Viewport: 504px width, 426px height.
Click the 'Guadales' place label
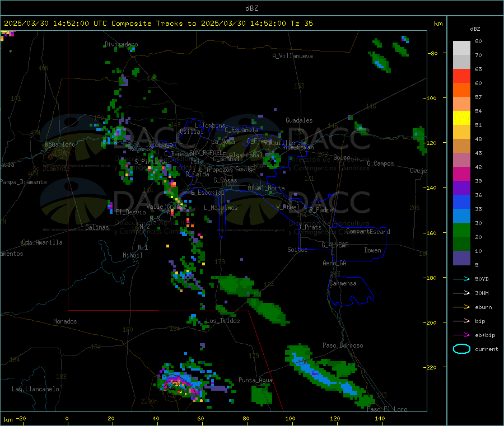tap(299, 120)
